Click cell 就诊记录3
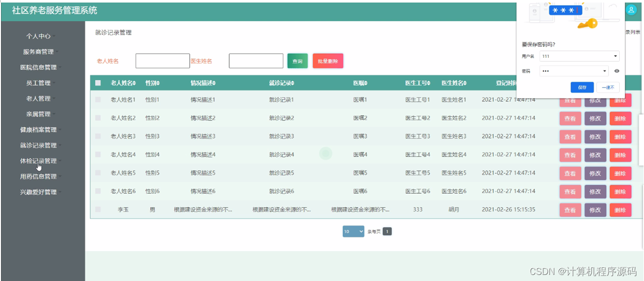This screenshot has height=281, width=644. pos(281,136)
